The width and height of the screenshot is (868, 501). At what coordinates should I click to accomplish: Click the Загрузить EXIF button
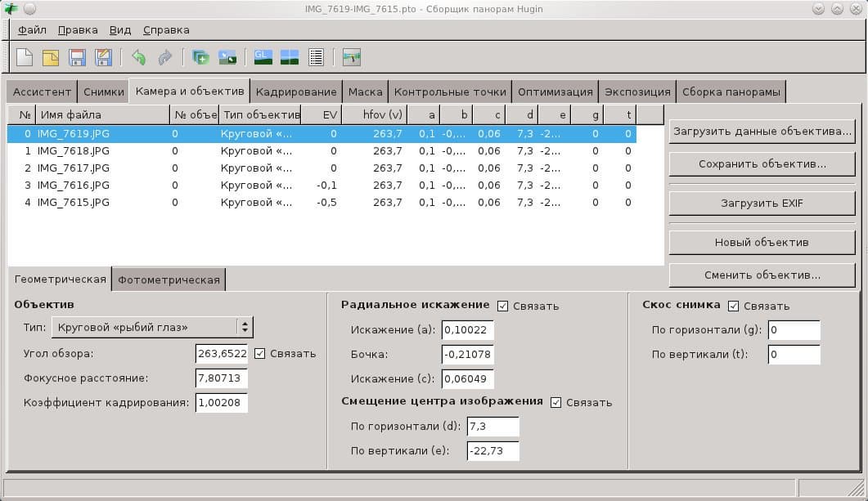click(x=762, y=202)
